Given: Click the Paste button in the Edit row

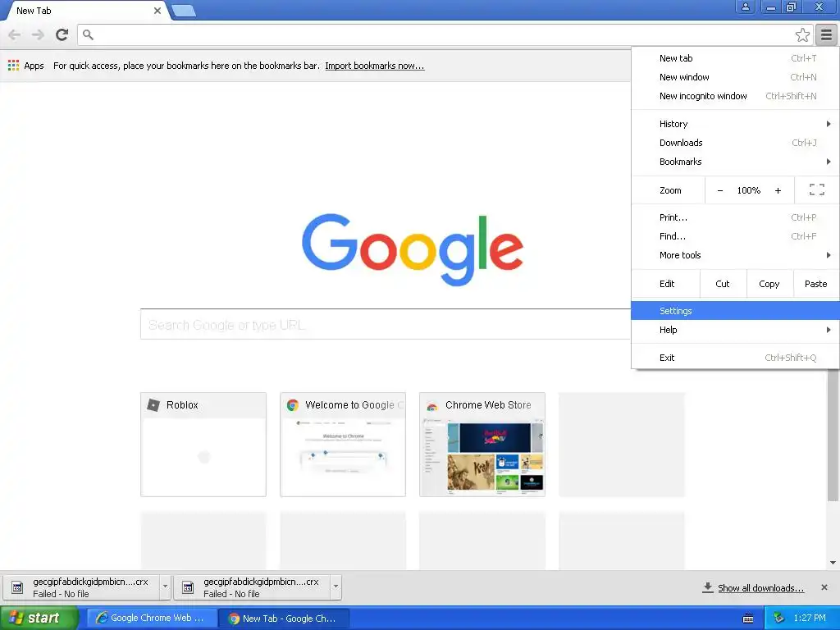Looking at the screenshot, I should [816, 284].
